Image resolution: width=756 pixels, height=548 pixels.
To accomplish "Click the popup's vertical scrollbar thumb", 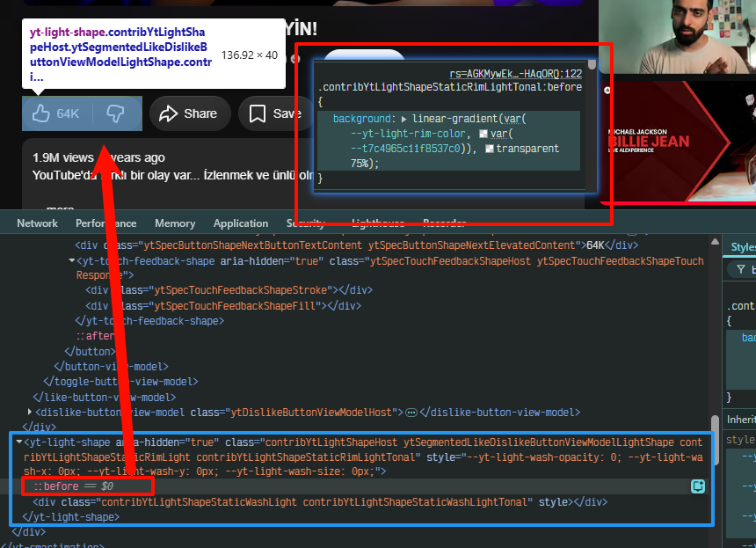I will click(592, 64).
